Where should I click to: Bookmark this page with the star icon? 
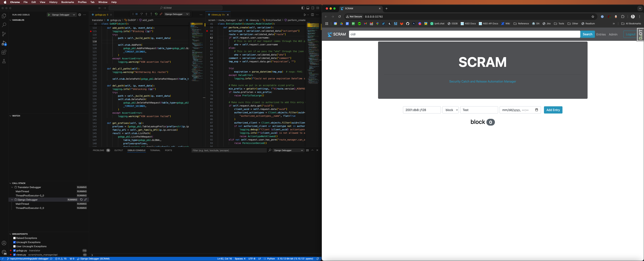pyautogui.click(x=593, y=17)
